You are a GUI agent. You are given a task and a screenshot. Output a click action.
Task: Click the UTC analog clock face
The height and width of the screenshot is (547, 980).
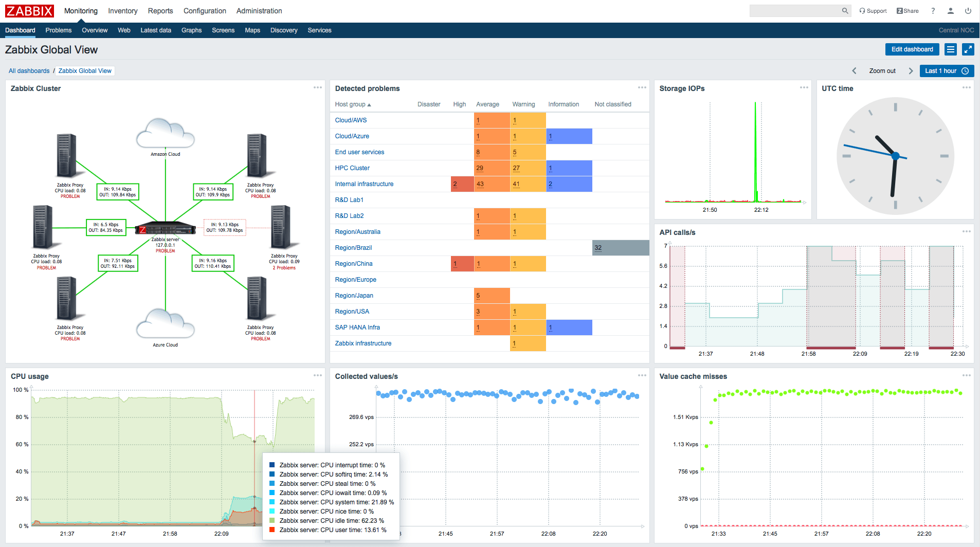tap(895, 156)
